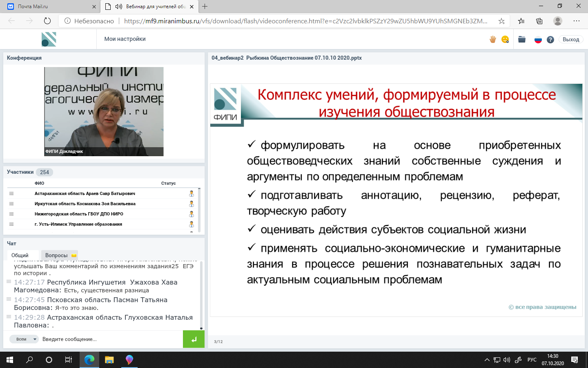The width and height of the screenshot is (588, 368).
Task: Expand the Всем recipient dropdown
Action: point(24,339)
